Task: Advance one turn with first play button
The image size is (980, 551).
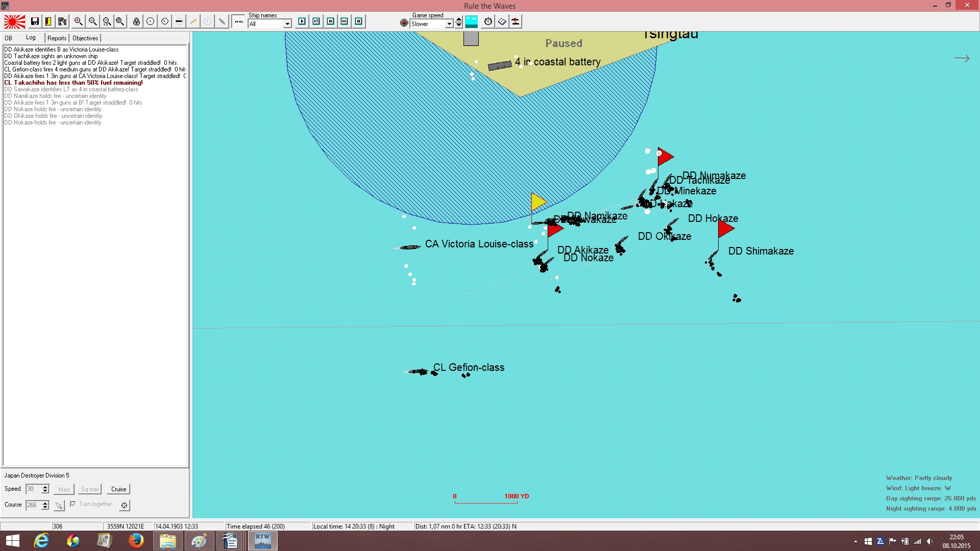Action: pos(302,21)
